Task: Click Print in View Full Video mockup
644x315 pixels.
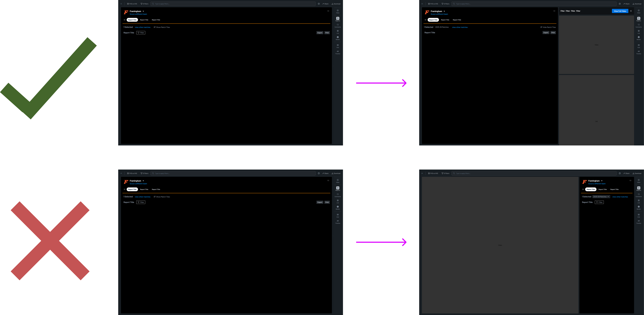Action: (x=553, y=33)
